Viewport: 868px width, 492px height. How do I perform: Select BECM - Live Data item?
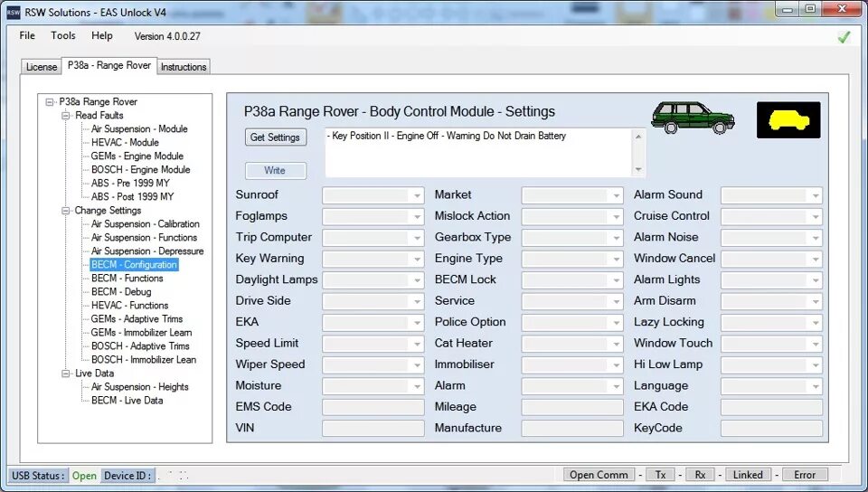tap(127, 401)
